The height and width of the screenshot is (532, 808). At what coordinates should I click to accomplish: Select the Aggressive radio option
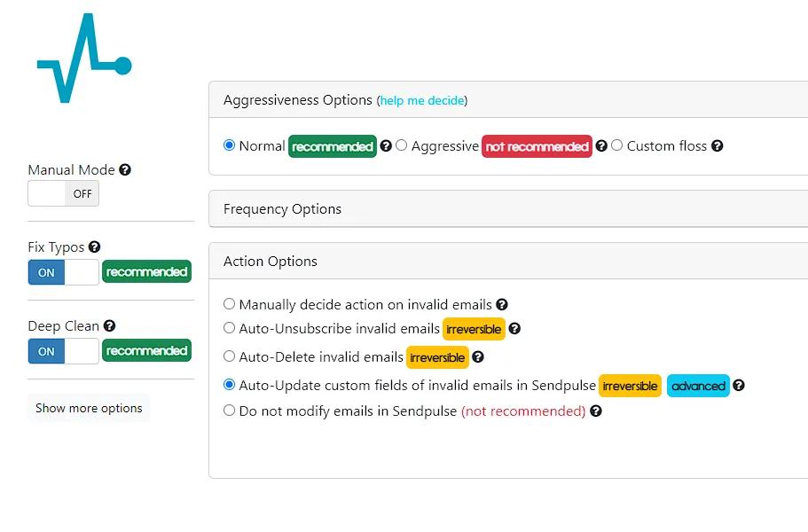click(402, 145)
